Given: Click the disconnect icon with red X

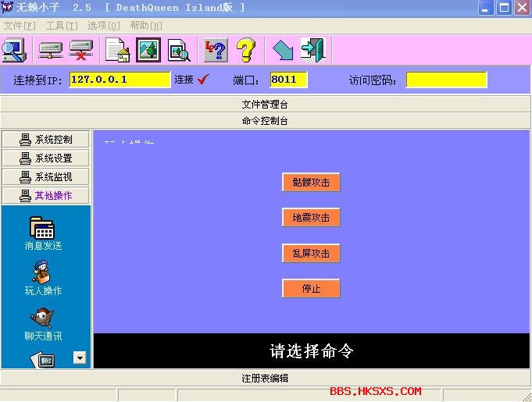Looking at the screenshot, I should 80,50.
